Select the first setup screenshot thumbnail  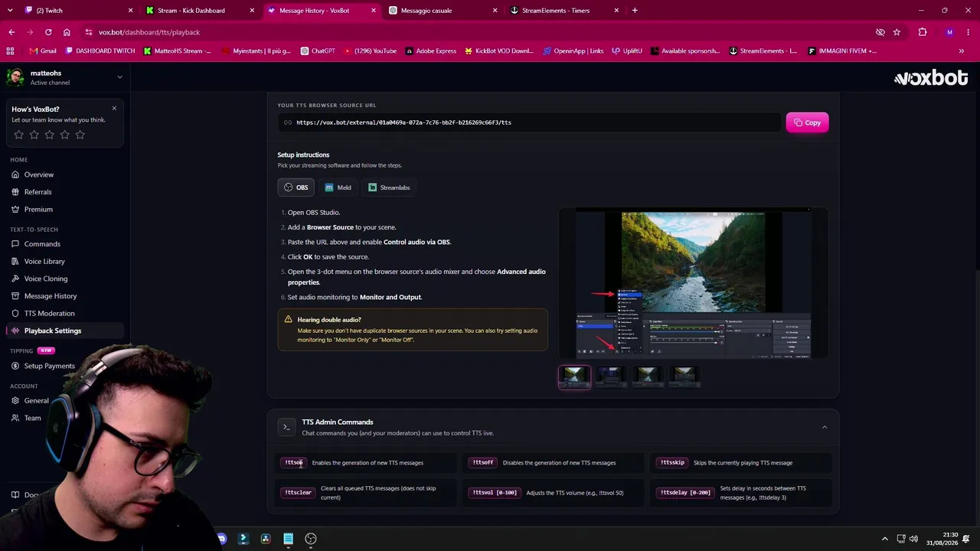point(574,376)
